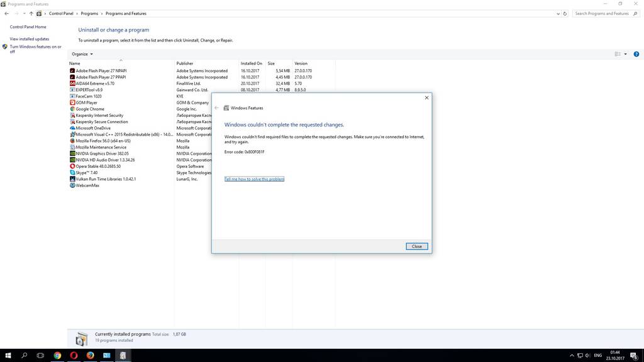Navigate back with the back arrow

pyautogui.click(x=6, y=14)
